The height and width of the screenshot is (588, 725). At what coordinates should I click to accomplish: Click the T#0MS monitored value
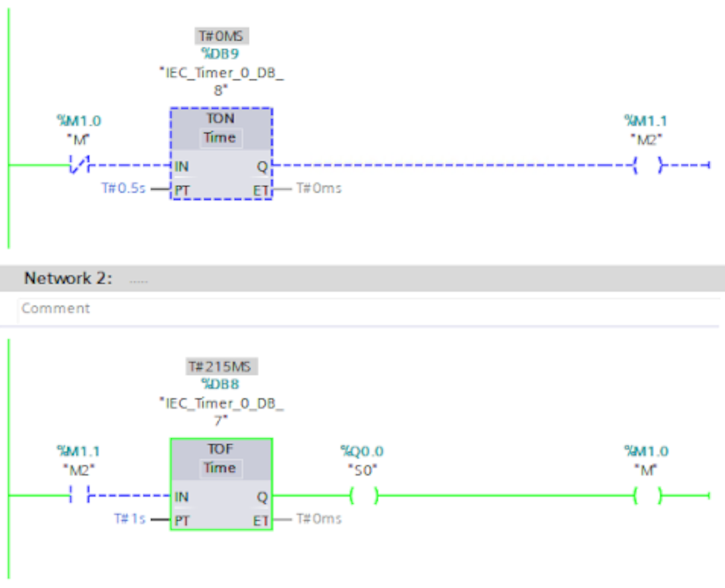click(222, 36)
